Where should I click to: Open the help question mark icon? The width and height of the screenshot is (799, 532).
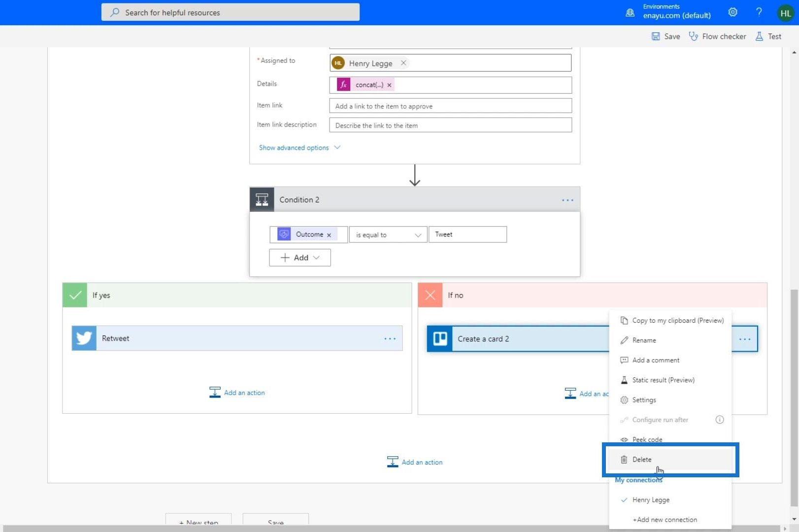pos(759,12)
